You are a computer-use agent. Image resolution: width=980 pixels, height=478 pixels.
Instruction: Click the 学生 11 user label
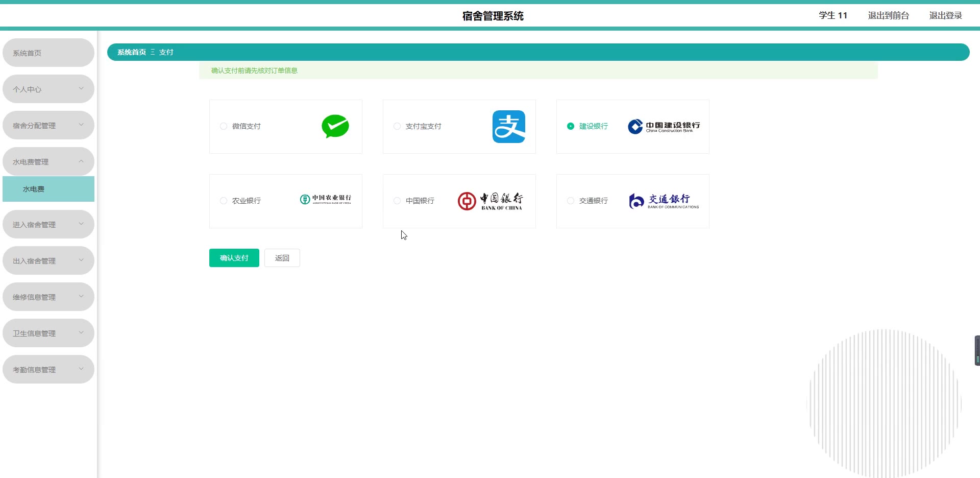(x=833, y=15)
